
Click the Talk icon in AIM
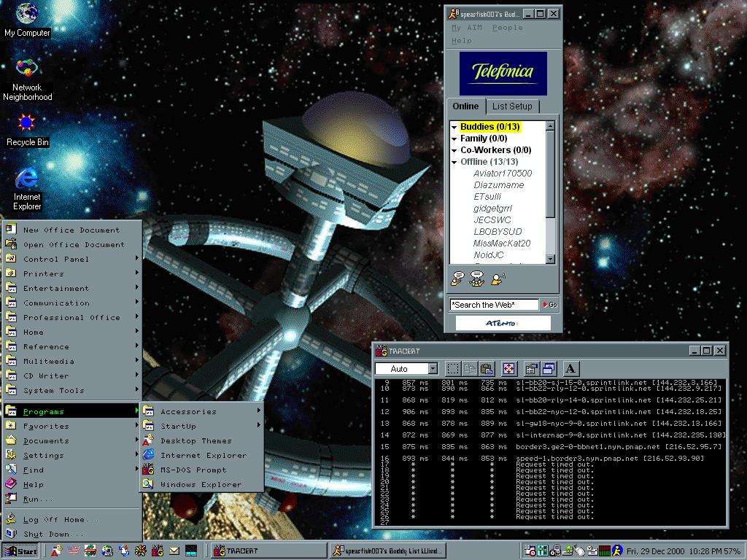click(498, 278)
